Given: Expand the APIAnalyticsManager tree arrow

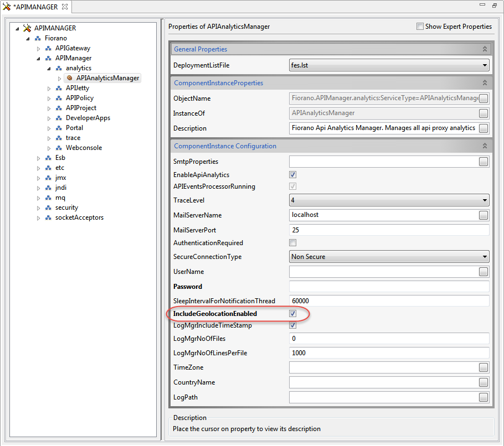Looking at the screenshot, I should [x=59, y=79].
